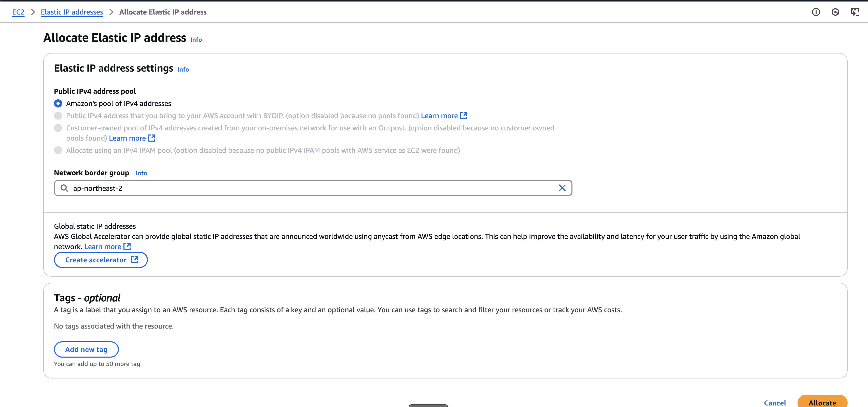Screen dimensions: 868x407
Task: Select Amazon's pool of IPv4 addresses radio
Action: [x=58, y=103]
